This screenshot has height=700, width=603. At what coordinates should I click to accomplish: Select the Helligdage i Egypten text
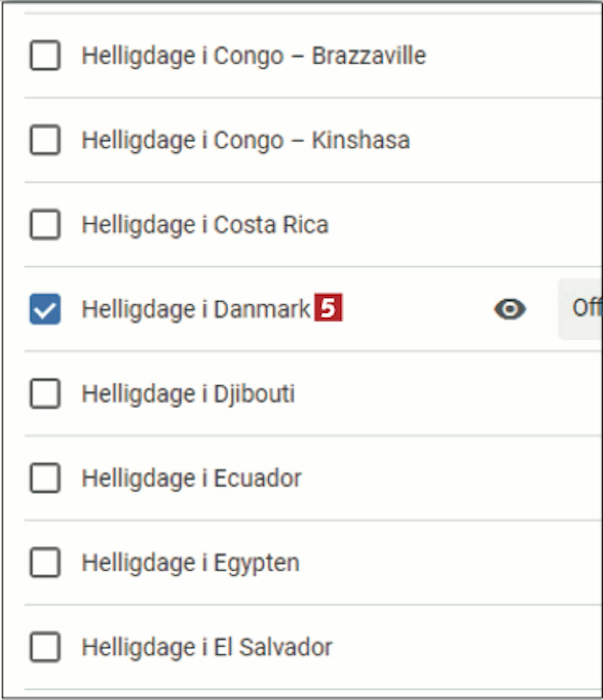pos(191,562)
